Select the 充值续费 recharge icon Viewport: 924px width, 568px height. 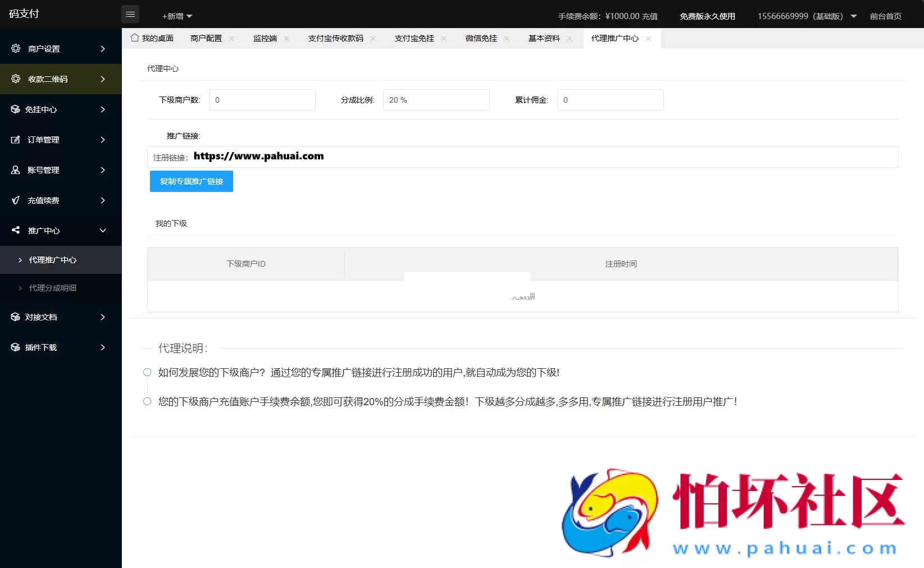point(15,200)
